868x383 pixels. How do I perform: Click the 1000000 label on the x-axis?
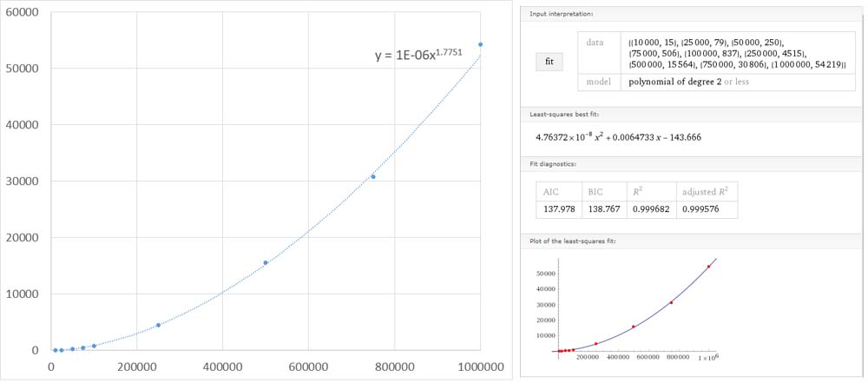click(480, 366)
